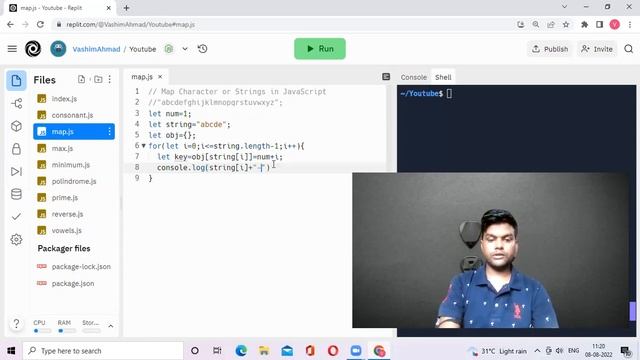
Task: Open a new browser tab
Action: 126,8
